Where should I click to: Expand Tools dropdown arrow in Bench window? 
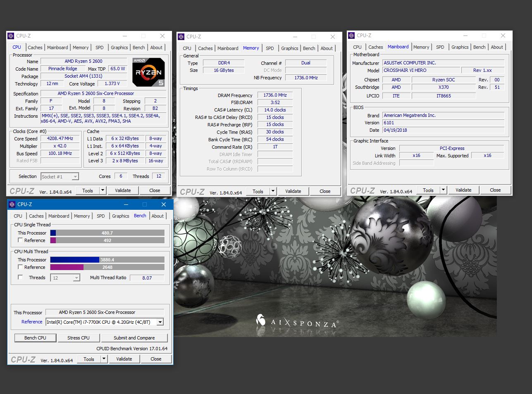(x=103, y=359)
